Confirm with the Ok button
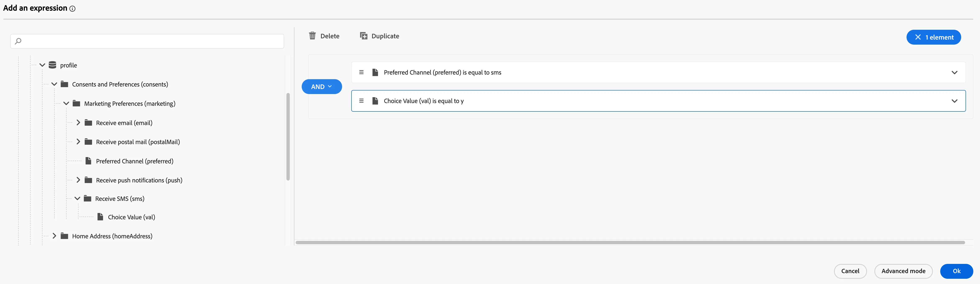Screen dimensions: 980x284 (956, 271)
